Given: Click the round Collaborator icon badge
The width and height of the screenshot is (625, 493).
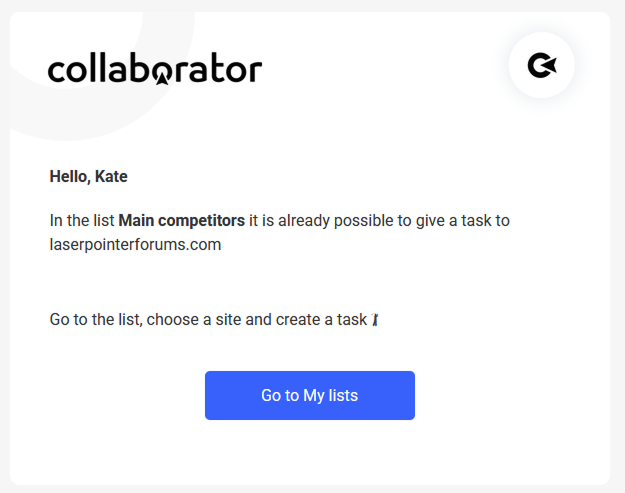Looking at the screenshot, I should [541, 65].
